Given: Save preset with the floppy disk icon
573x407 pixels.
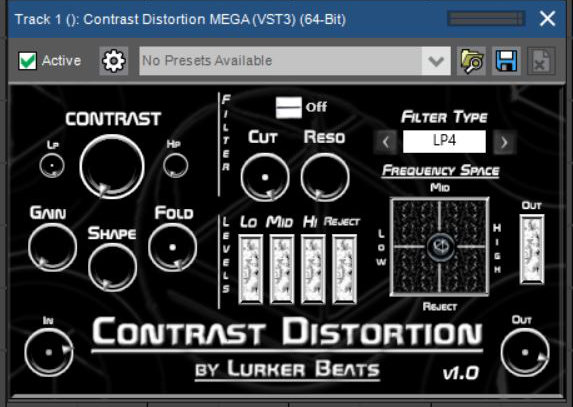Looking at the screenshot, I should point(506,61).
